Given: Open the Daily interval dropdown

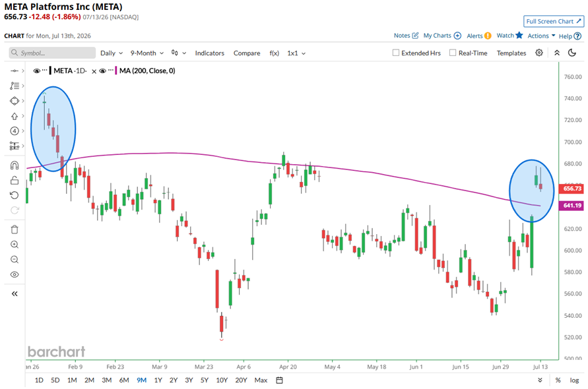Looking at the screenshot, I should point(112,53).
